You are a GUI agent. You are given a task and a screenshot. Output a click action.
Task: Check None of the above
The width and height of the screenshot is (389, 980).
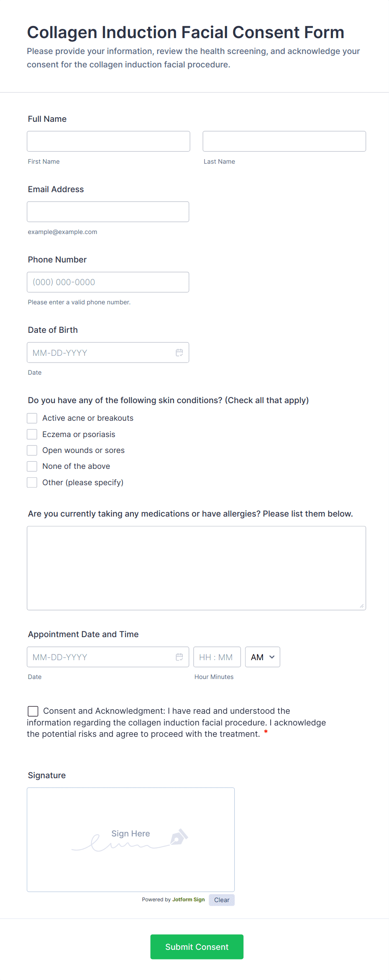pos(32,466)
